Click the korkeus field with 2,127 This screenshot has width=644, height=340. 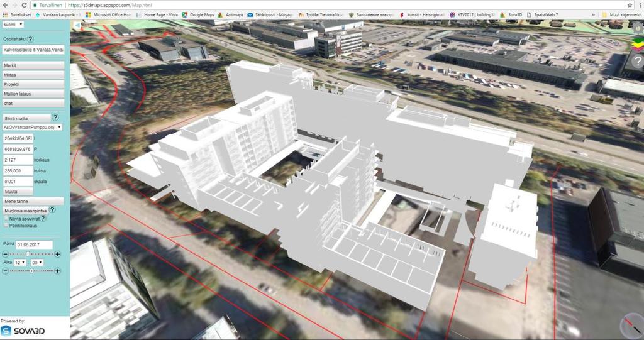18,160
